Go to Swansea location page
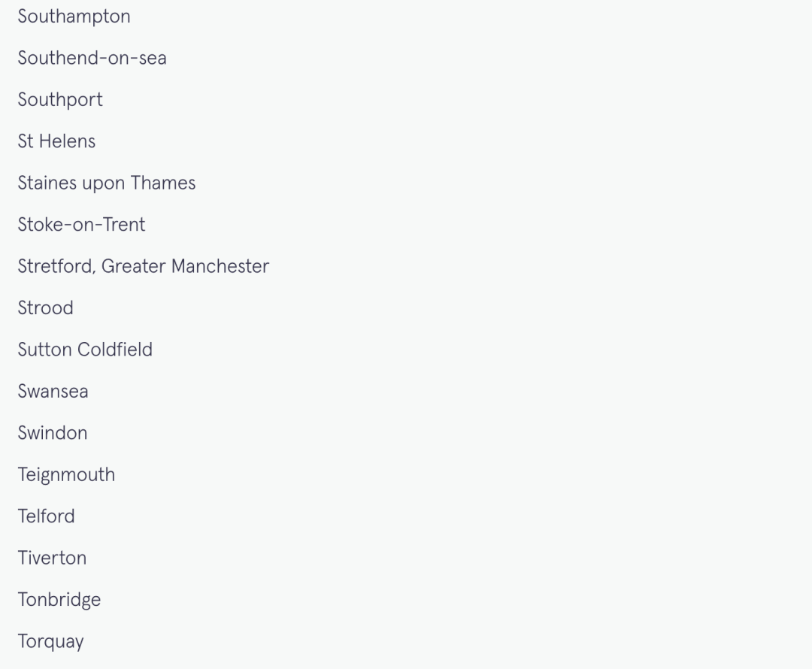812x669 pixels. pos(53,392)
